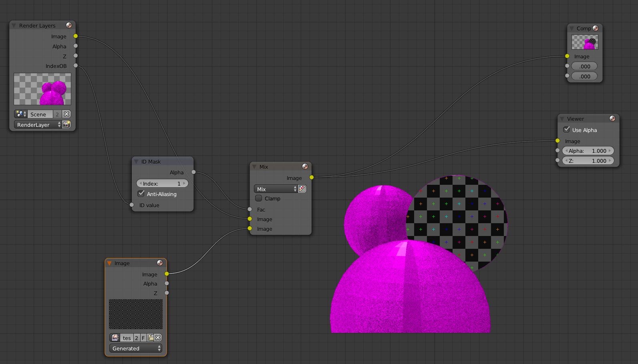
Task: Click Z output socket on Image node
Action: click(167, 293)
